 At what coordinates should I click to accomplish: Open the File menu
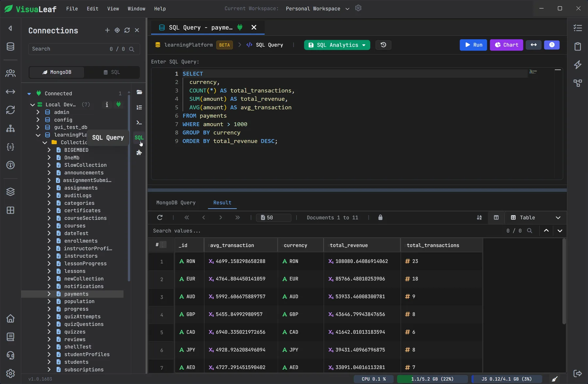(72, 9)
